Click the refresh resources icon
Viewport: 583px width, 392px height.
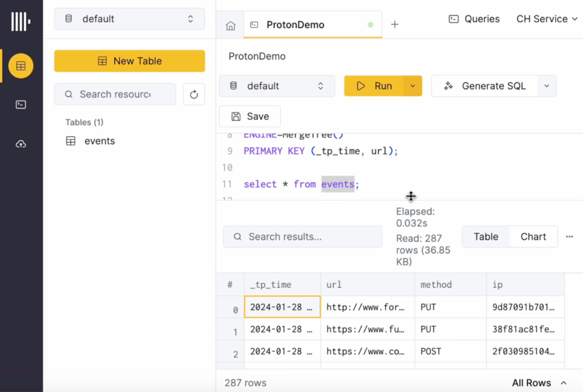tap(194, 94)
